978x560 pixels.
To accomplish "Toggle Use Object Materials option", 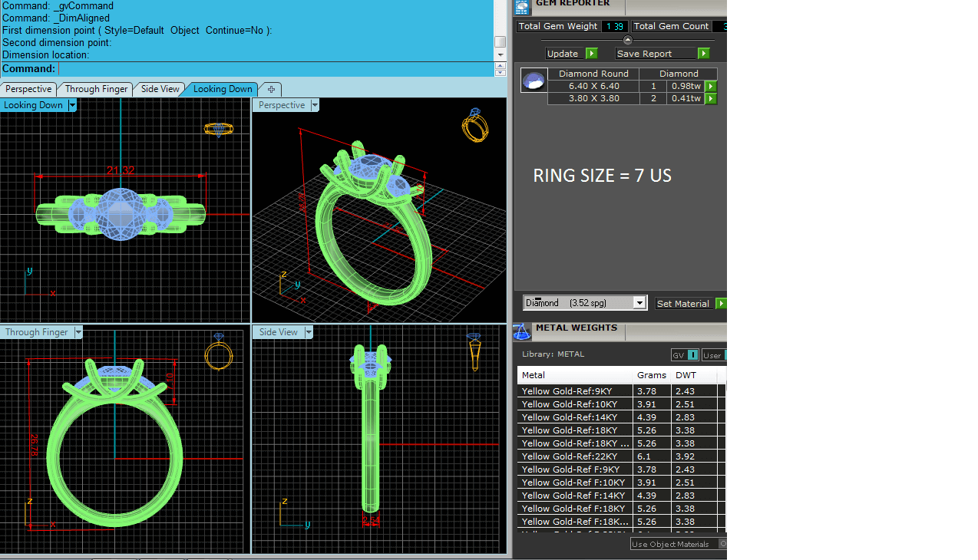I will (x=722, y=544).
